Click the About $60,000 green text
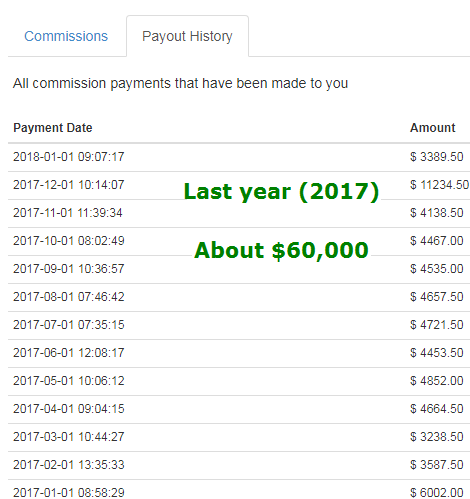This screenshot has width=470, height=499. pyautogui.click(x=282, y=250)
